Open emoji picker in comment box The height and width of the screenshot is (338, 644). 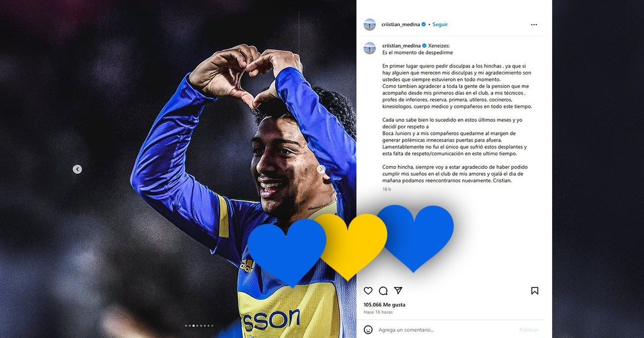click(368, 329)
